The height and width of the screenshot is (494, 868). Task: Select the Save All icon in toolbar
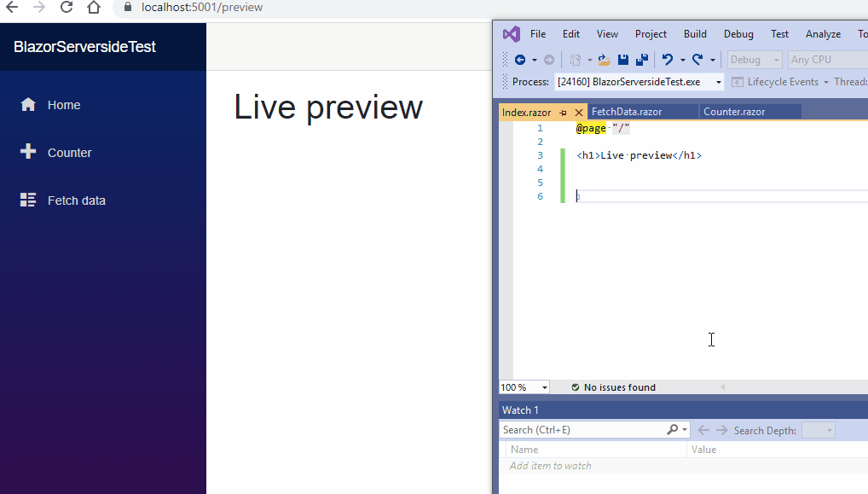click(x=640, y=59)
